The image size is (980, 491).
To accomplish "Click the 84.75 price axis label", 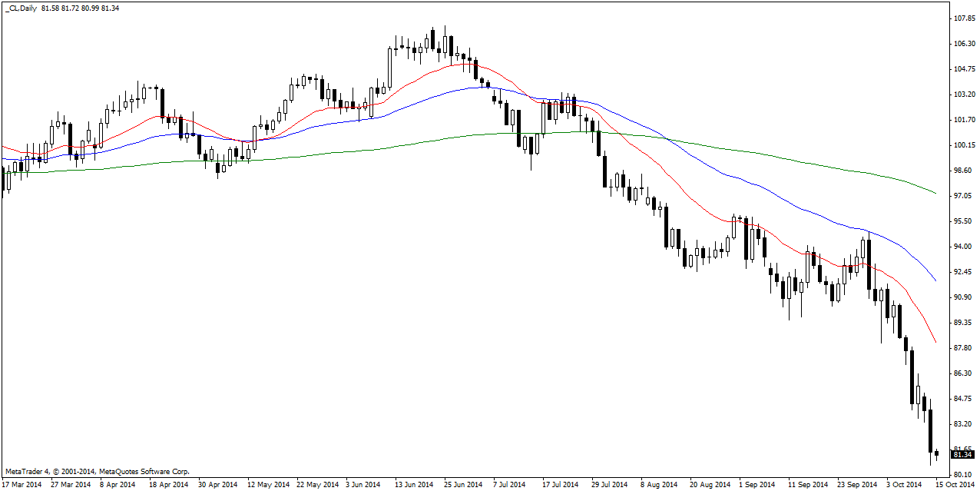I will pyautogui.click(x=963, y=398).
